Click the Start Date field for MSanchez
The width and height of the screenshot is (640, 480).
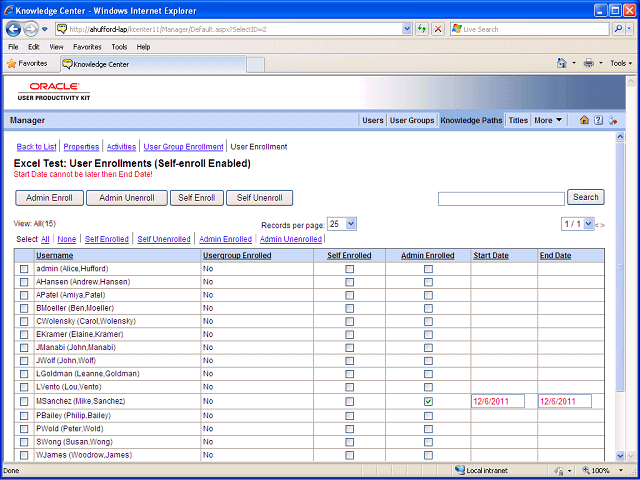pyautogui.click(x=498, y=401)
